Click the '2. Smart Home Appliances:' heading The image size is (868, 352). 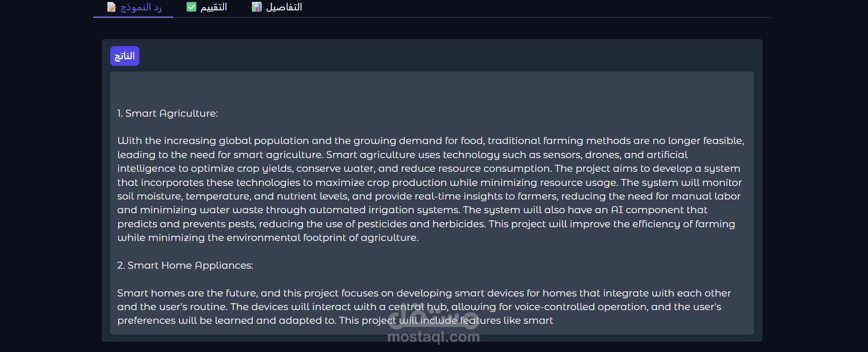coord(185,265)
